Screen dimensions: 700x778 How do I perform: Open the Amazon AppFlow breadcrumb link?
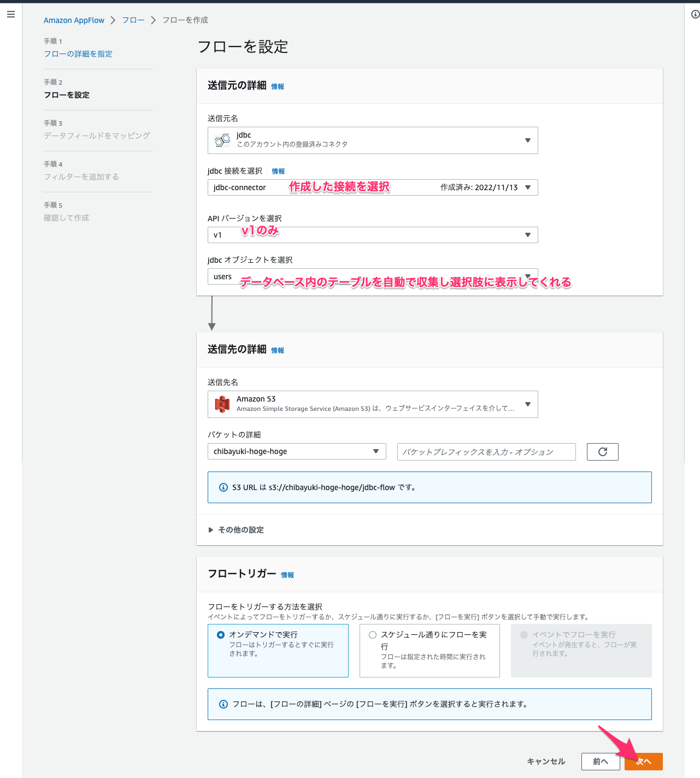[x=74, y=20]
